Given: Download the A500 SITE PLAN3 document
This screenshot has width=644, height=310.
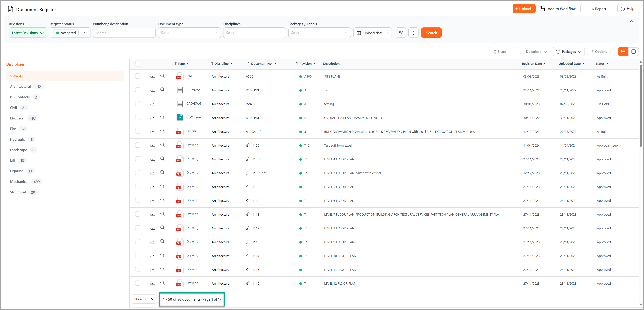Looking at the screenshot, I should [x=153, y=76].
